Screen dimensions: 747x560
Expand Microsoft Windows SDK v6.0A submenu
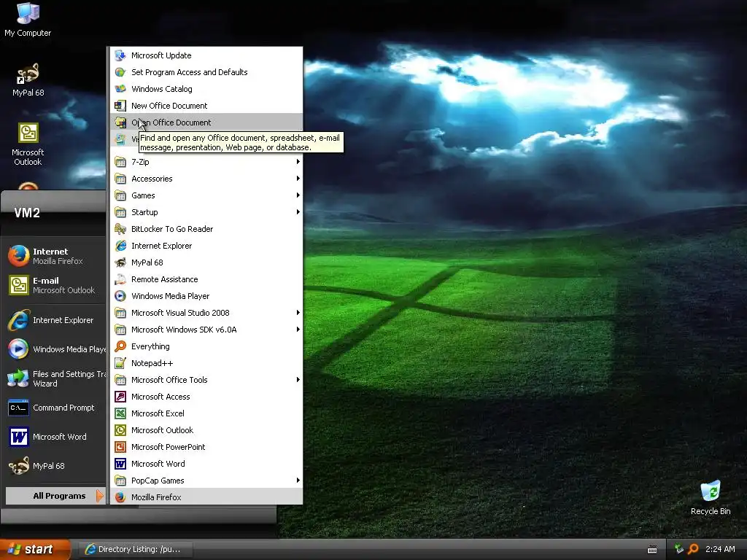206,330
